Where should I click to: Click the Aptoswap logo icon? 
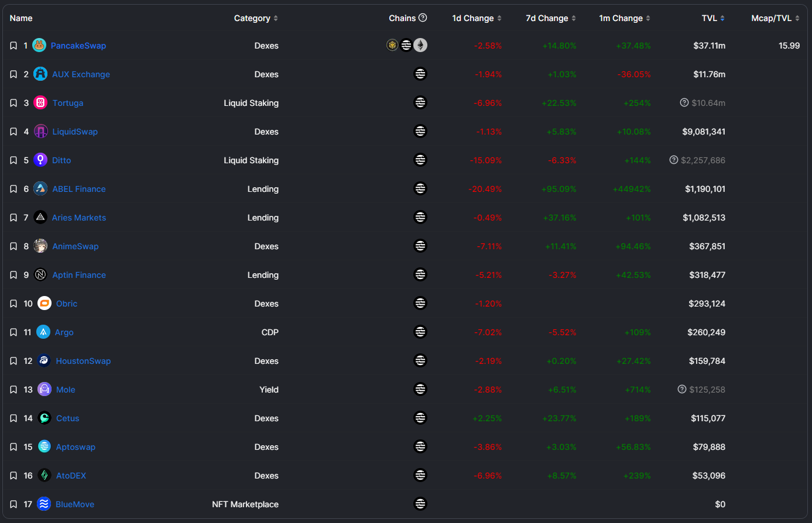click(x=44, y=446)
